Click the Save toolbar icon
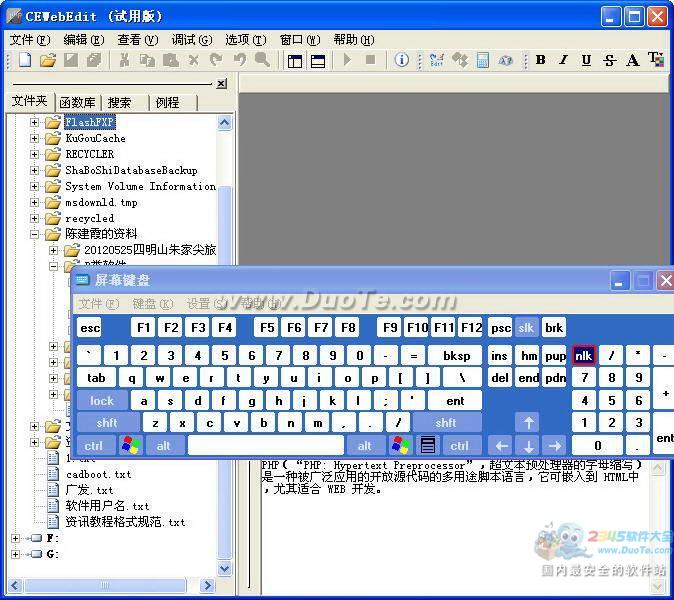The image size is (674, 600). pos(71,60)
